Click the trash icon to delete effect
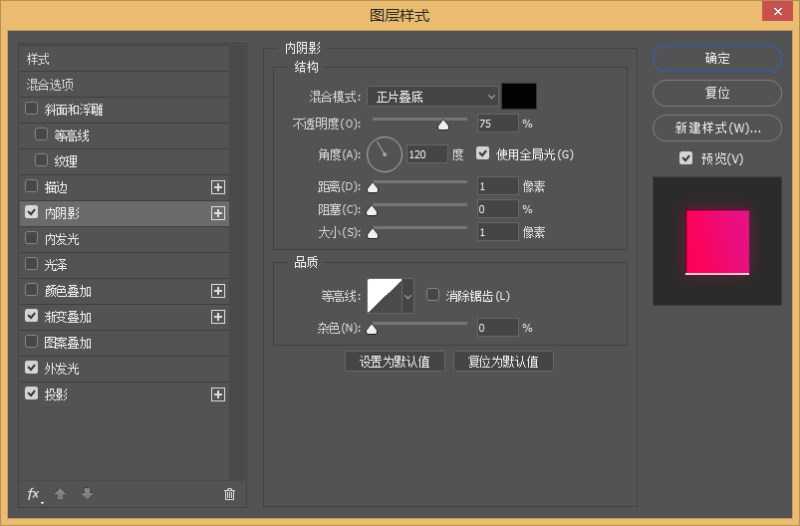Image resolution: width=800 pixels, height=526 pixels. 229,494
